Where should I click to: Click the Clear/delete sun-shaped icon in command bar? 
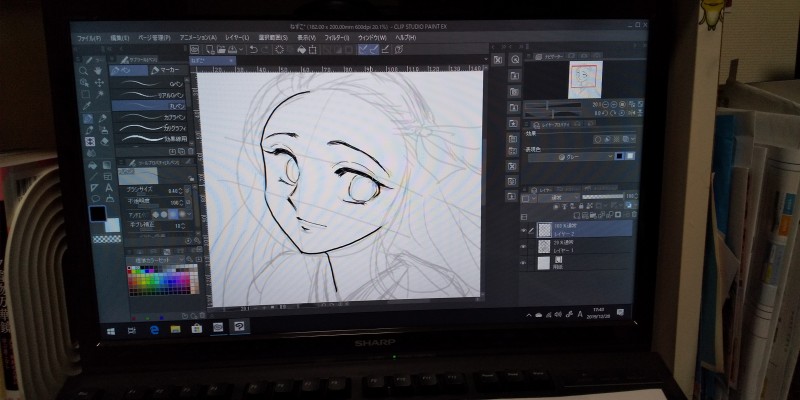tap(280, 49)
